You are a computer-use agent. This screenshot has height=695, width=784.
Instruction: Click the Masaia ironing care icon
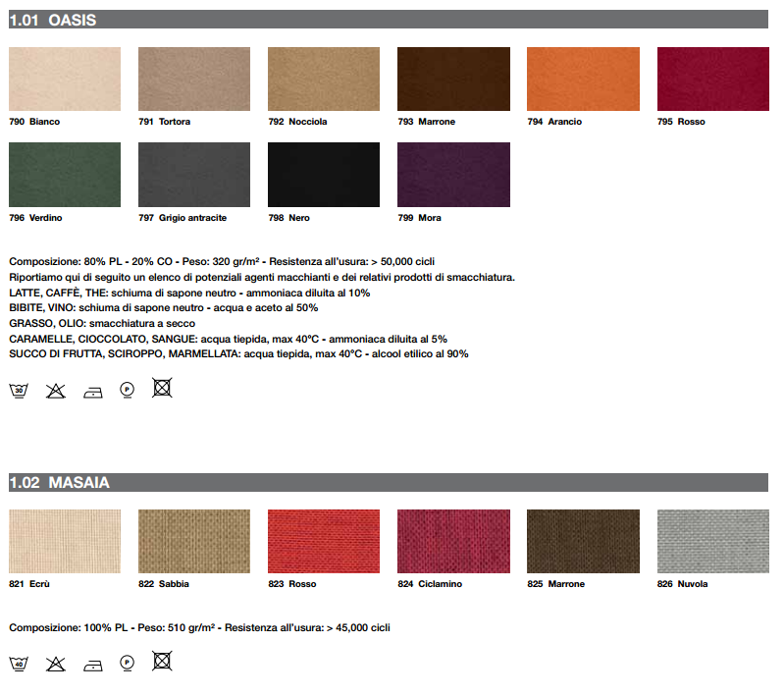[93, 666]
